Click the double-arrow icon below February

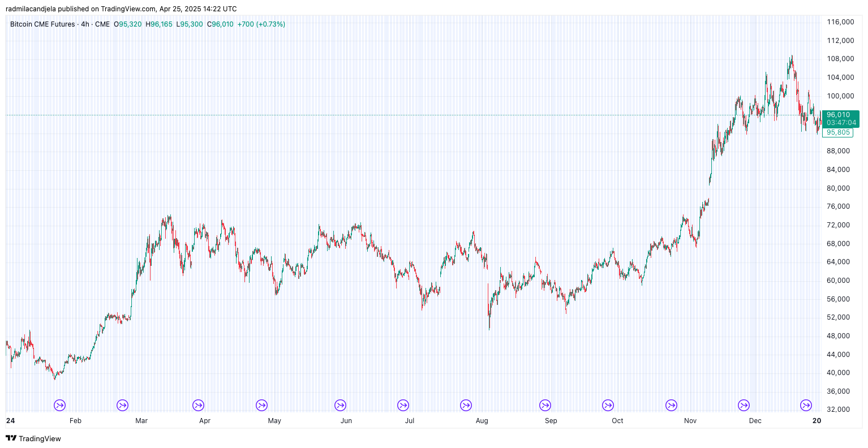click(59, 405)
